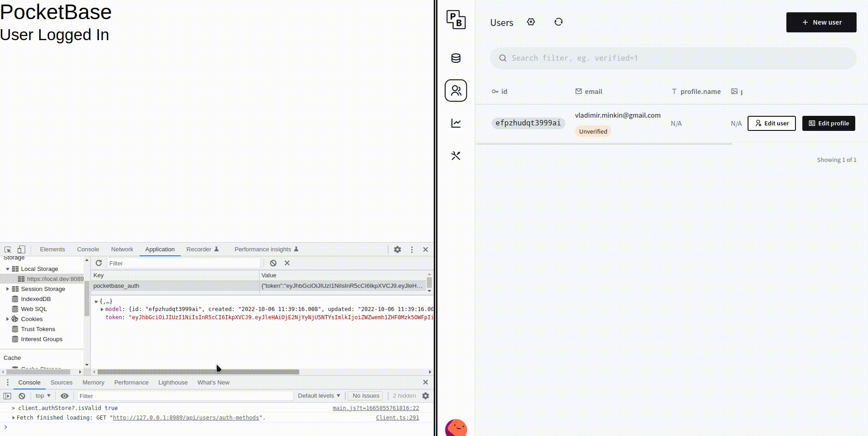Toggle the device emulation mode
Image resolution: width=868 pixels, height=436 pixels.
[21, 249]
